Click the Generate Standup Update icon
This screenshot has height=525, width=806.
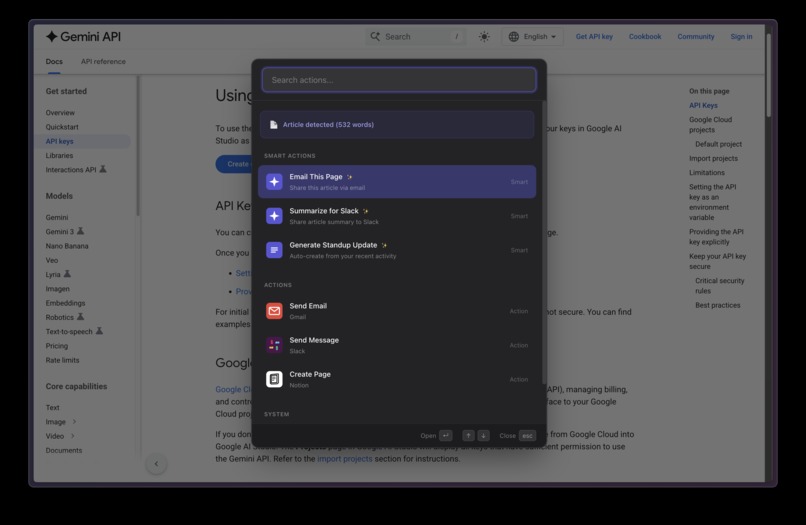pyautogui.click(x=274, y=250)
